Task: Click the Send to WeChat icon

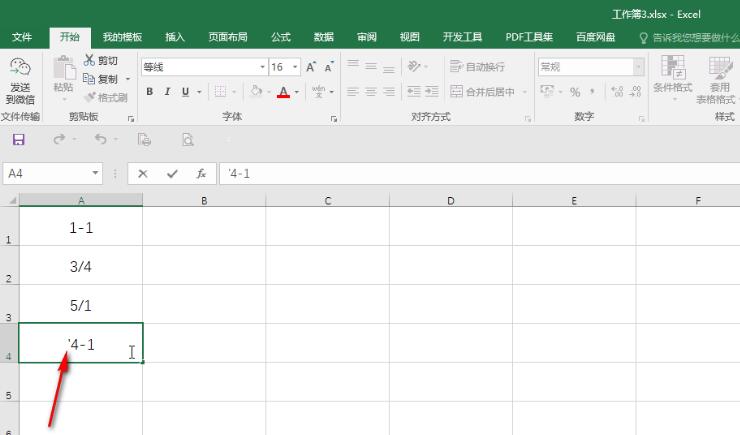Action: click(20, 80)
